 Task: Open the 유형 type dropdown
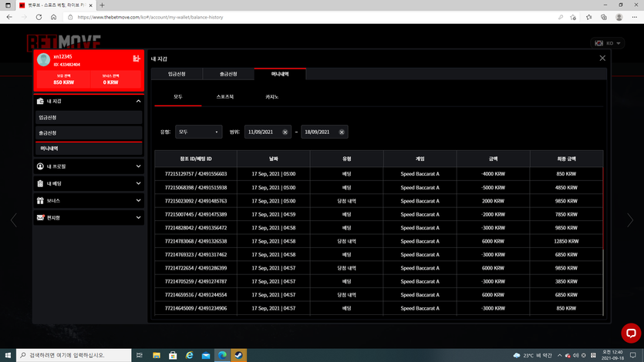pyautogui.click(x=199, y=132)
